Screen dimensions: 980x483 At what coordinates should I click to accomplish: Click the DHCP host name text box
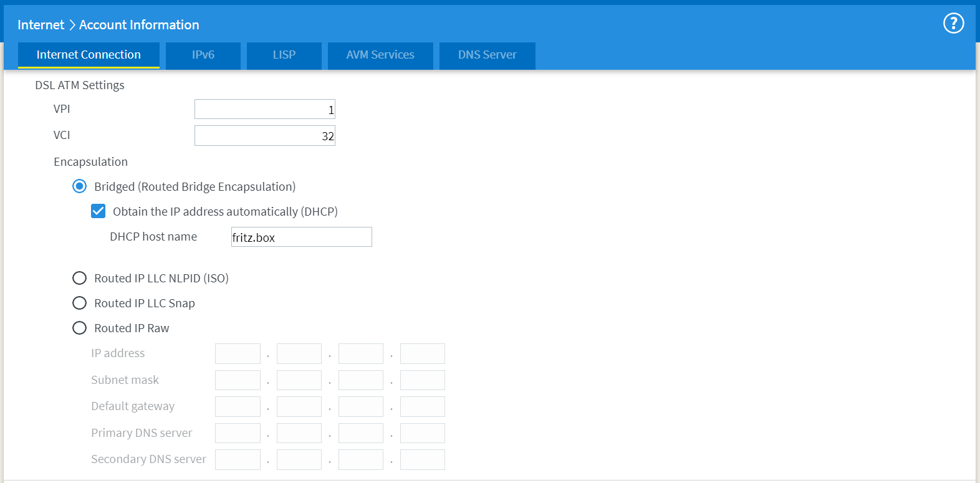[x=301, y=237]
